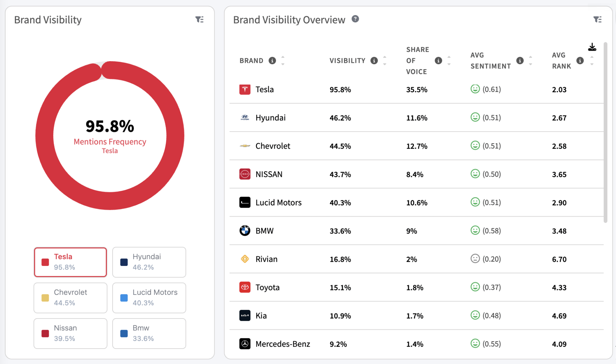Image resolution: width=616 pixels, height=364 pixels.
Task: Click info icon next to VISIBILITY column
Action: coord(374,61)
